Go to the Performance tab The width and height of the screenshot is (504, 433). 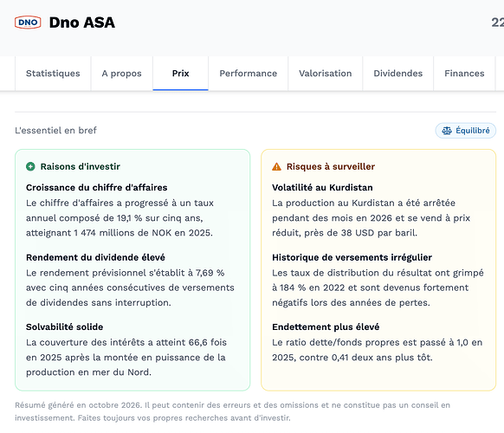pos(249,74)
